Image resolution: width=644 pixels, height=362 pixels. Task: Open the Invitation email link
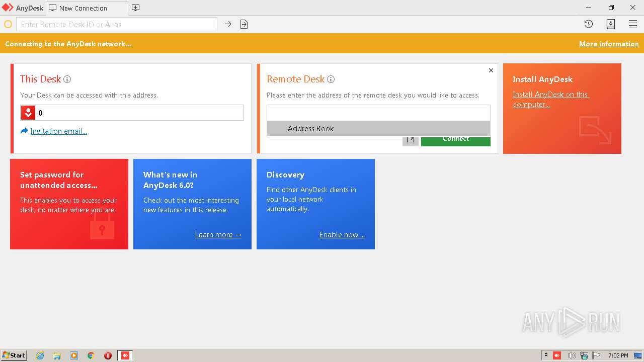point(58,131)
